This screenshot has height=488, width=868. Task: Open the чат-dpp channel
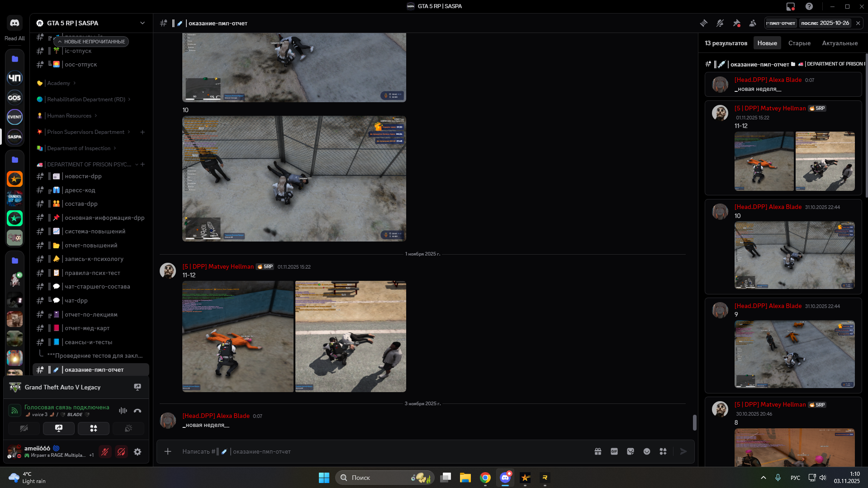(x=76, y=301)
